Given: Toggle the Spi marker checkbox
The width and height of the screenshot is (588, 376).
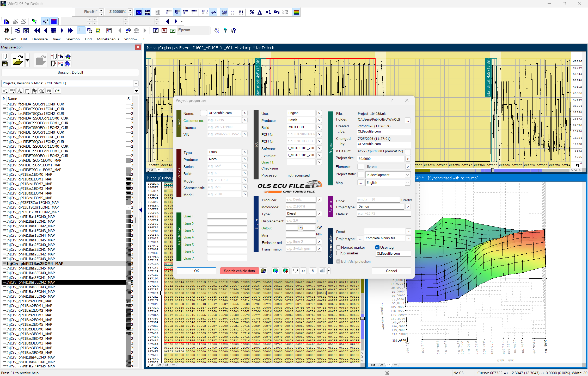Looking at the screenshot, I should click(338, 253).
